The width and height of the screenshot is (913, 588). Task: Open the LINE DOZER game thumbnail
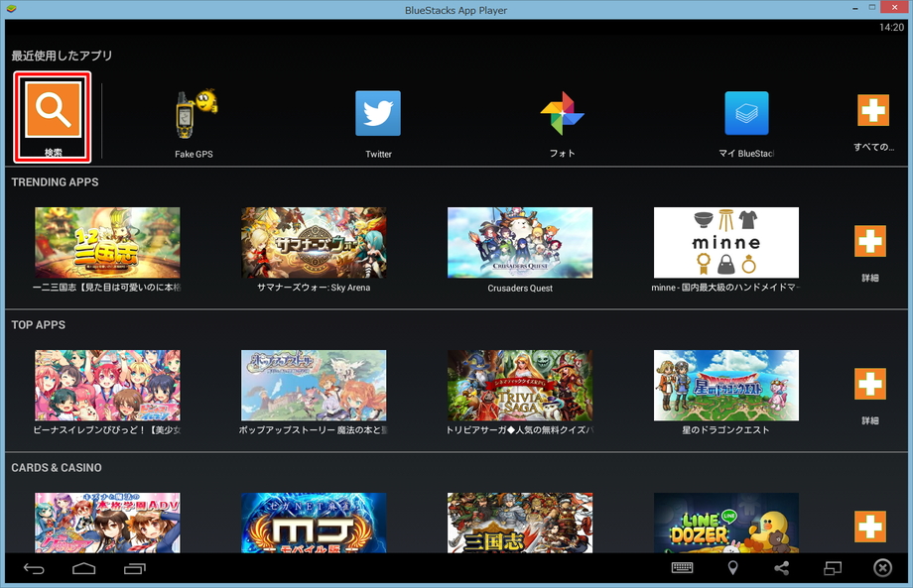pos(726,523)
